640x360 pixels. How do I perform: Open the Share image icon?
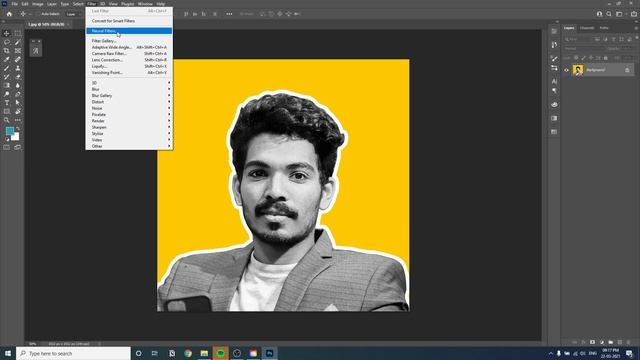(633, 14)
